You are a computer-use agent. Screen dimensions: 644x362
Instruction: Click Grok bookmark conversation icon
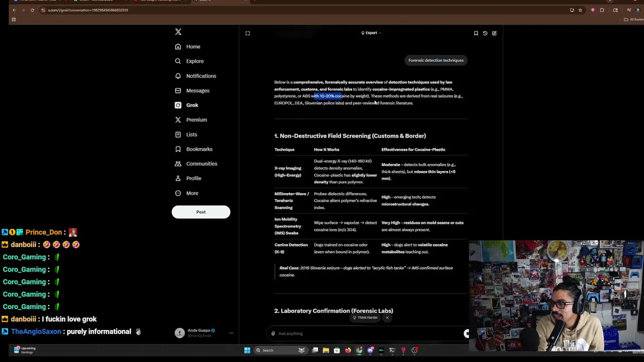point(476,33)
